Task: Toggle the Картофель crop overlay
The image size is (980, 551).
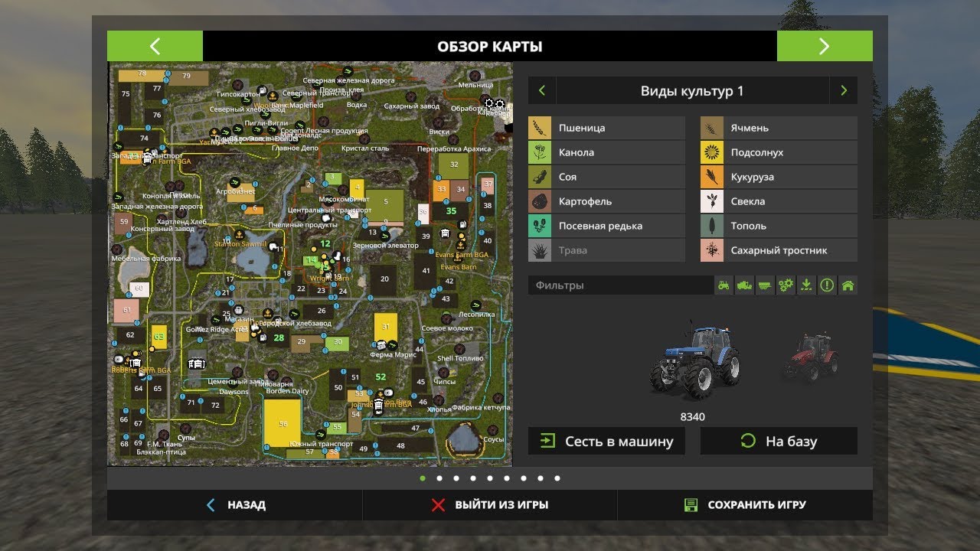Action: coord(606,201)
